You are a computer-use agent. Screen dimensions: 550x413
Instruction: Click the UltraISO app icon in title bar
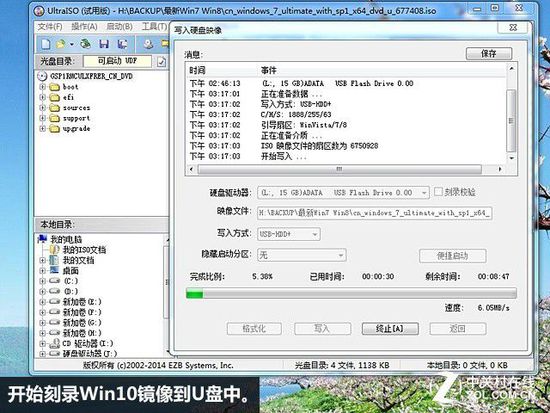[39, 11]
